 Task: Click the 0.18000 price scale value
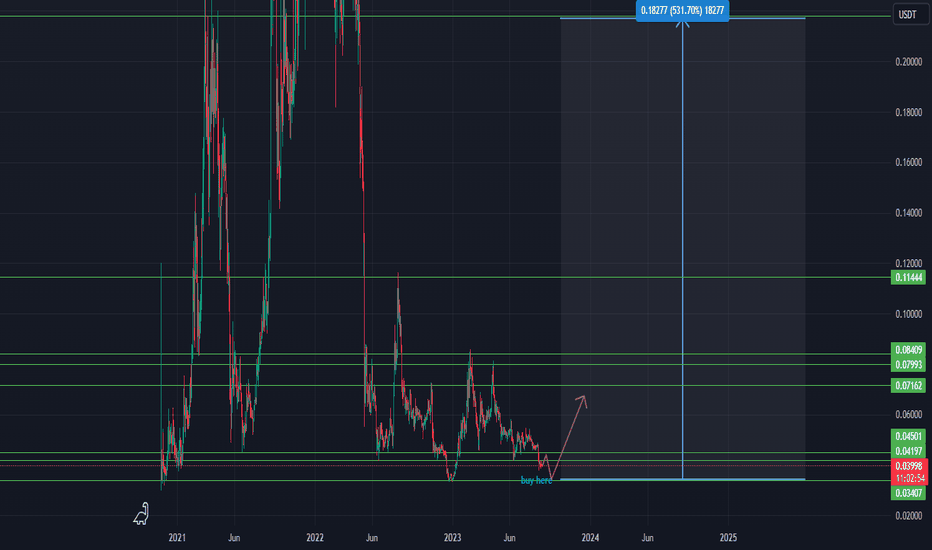pyautogui.click(x=909, y=112)
